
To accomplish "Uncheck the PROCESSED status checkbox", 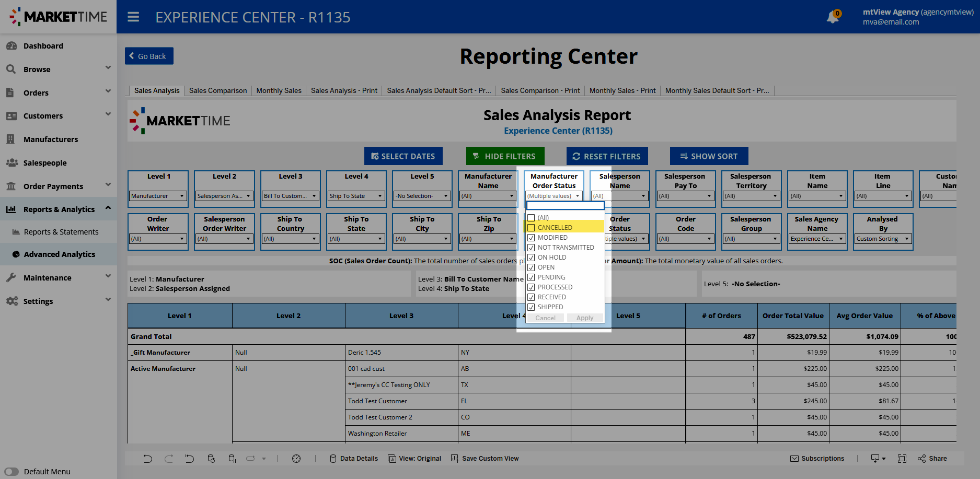I will tap(531, 287).
